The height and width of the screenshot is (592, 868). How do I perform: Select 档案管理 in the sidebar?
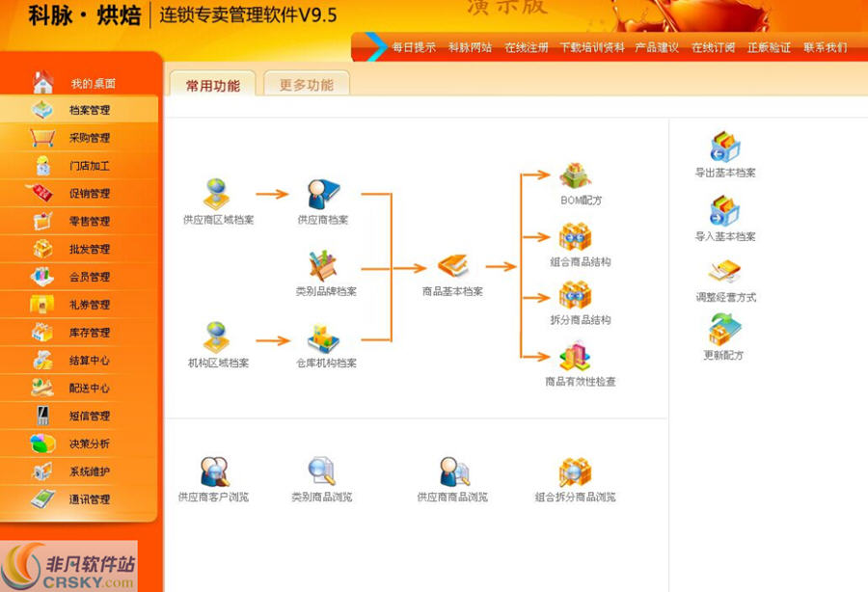point(79,110)
